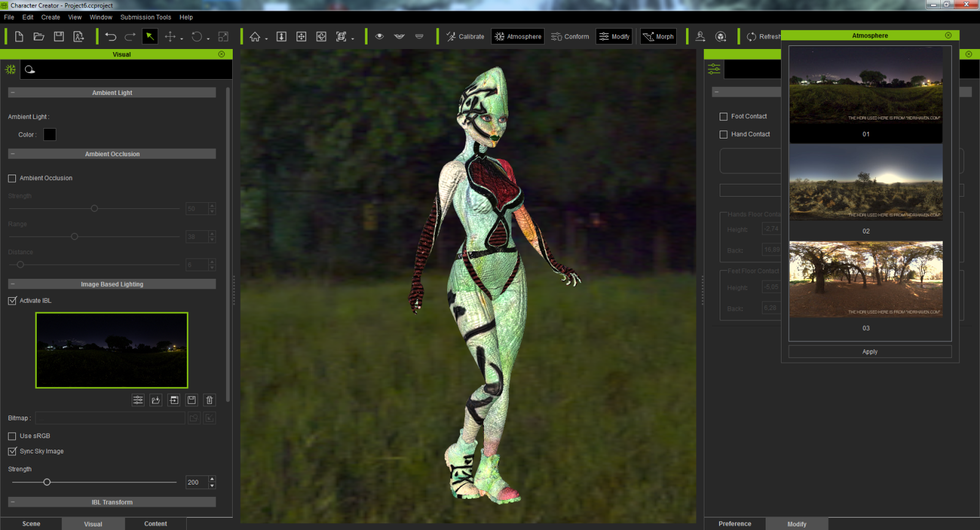Enable the Hand Contact checkbox

coord(723,134)
